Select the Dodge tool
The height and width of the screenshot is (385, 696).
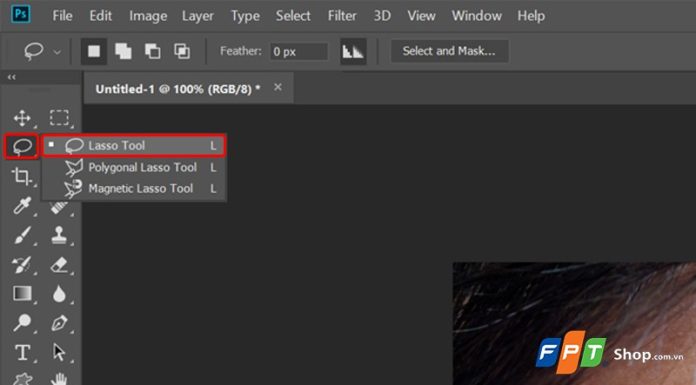pyautogui.click(x=22, y=323)
